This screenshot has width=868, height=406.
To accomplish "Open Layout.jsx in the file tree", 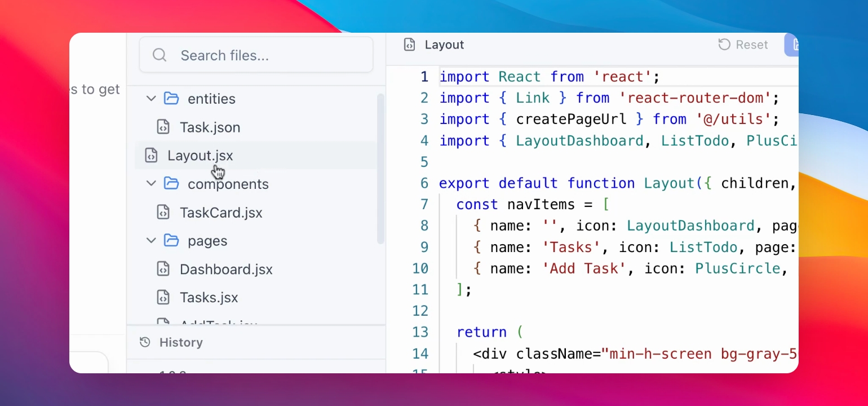I will point(200,156).
